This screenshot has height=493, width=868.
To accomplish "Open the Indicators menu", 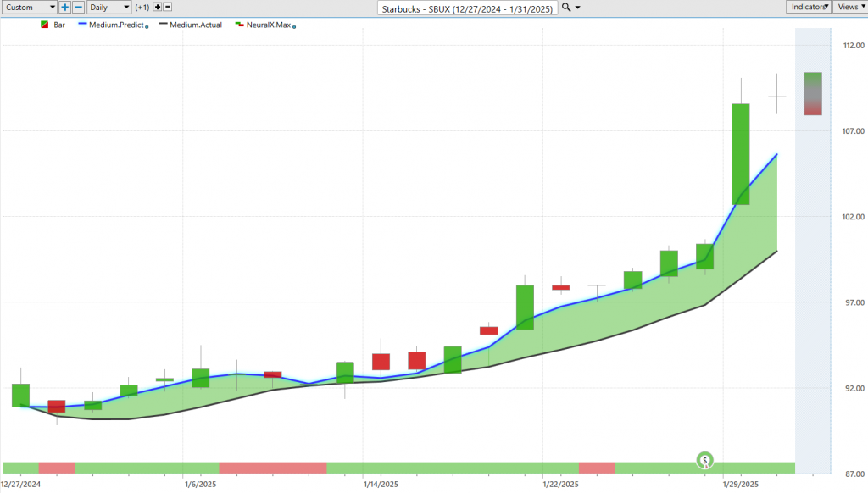I will (x=808, y=7).
